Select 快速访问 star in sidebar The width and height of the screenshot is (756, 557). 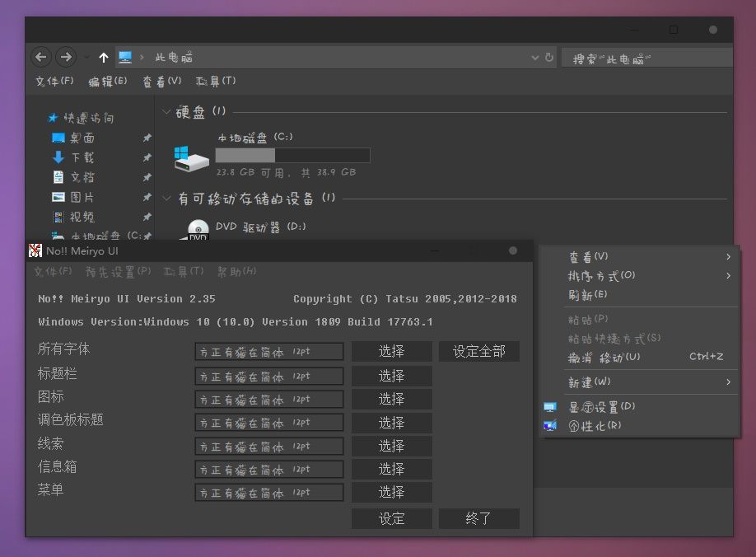point(53,118)
